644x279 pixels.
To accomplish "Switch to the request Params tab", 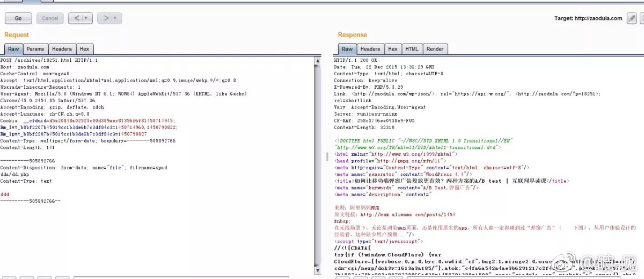I will (35, 49).
